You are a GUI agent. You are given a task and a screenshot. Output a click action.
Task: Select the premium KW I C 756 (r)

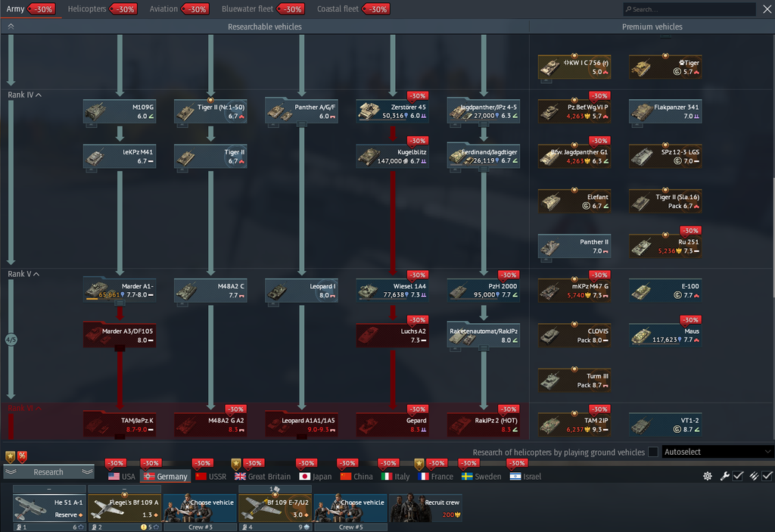click(574, 67)
